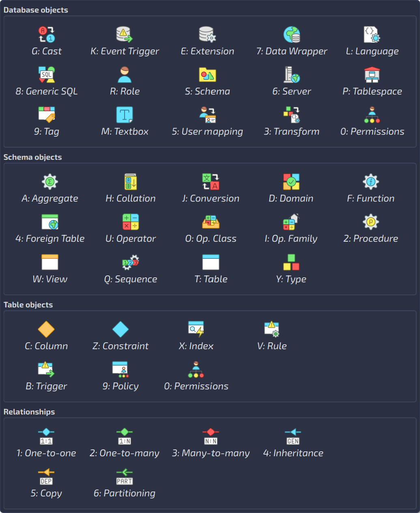The image size is (420, 513).
Task: Choose the Event Trigger icon
Action: pos(125,34)
